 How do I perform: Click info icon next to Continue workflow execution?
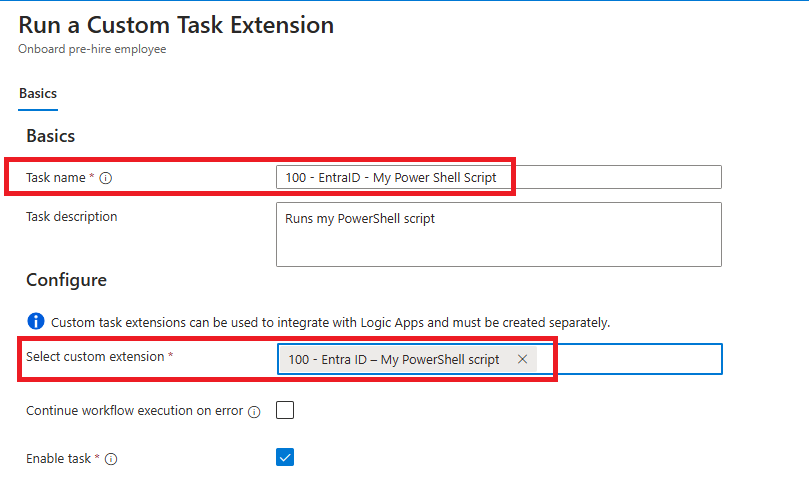click(254, 411)
